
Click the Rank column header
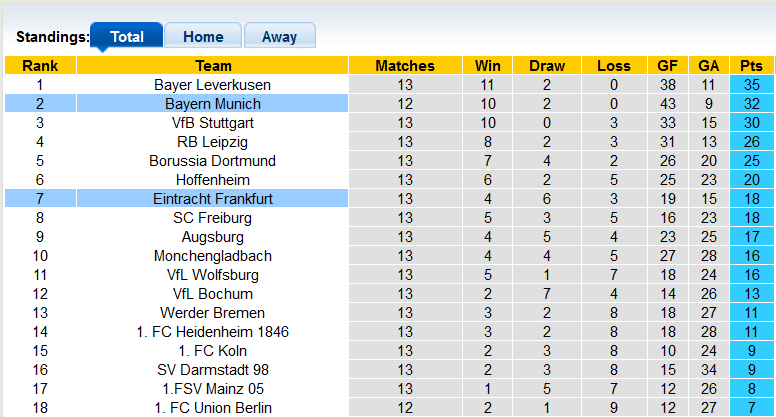click(40, 66)
